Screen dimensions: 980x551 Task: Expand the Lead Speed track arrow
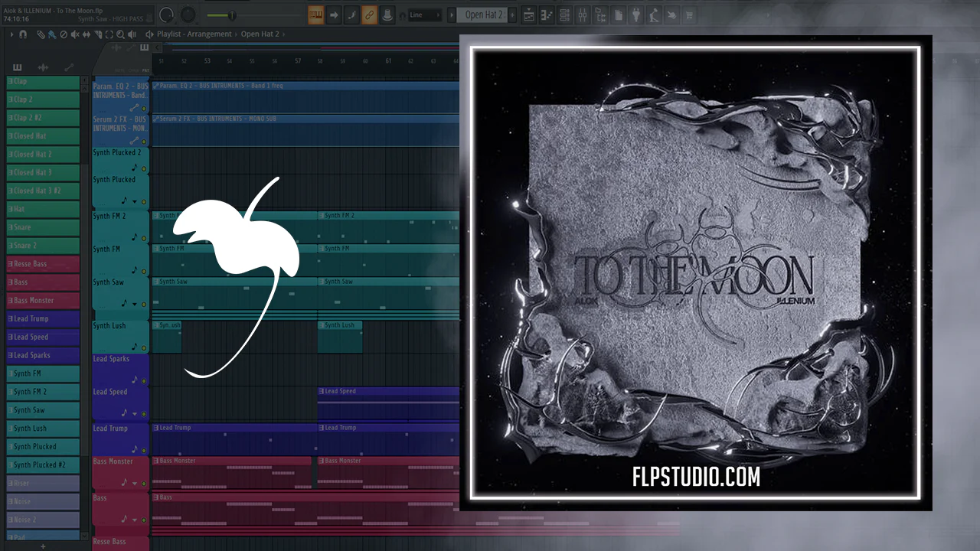pos(135,413)
